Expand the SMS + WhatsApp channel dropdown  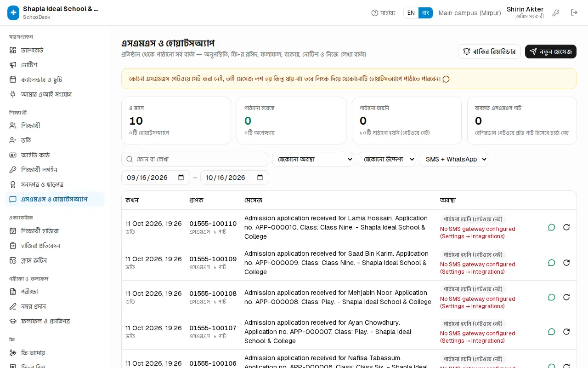pyautogui.click(x=454, y=159)
